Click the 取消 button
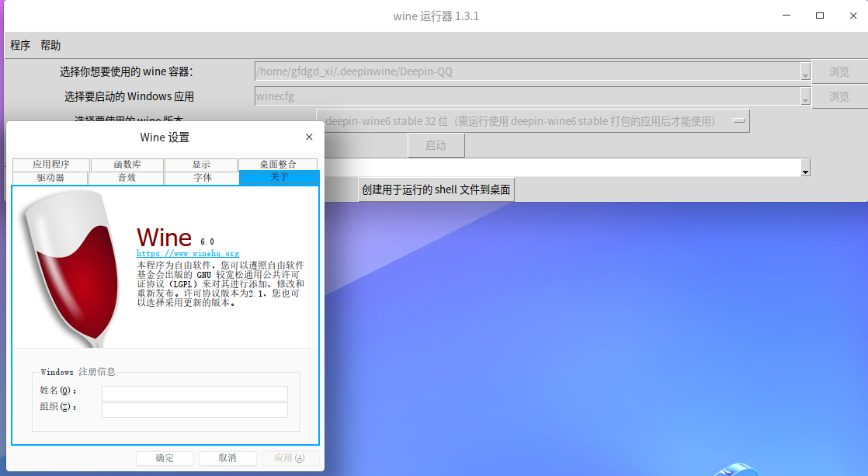The width and height of the screenshot is (868, 476). pyautogui.click(x=227, y=458)
